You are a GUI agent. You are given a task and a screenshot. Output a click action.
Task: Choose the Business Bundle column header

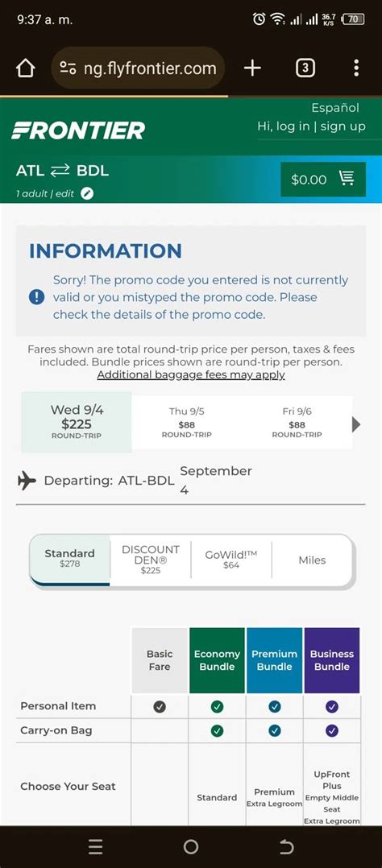(x=331, y=660)
